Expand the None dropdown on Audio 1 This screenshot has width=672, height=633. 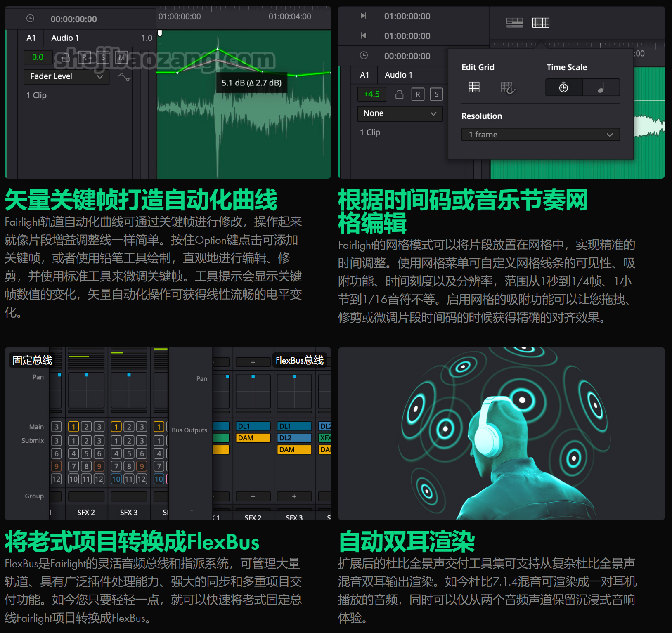pyautogui.click(x=399, y=114)
